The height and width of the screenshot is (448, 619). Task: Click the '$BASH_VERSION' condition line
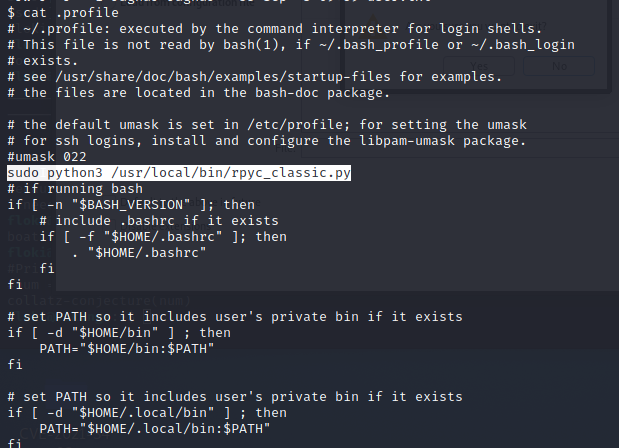[131, 205]
